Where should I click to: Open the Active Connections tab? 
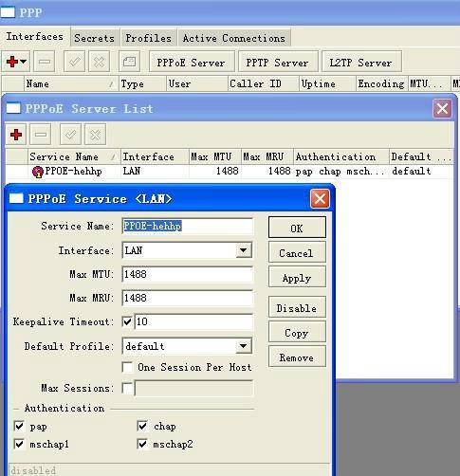tap(234, 38)
